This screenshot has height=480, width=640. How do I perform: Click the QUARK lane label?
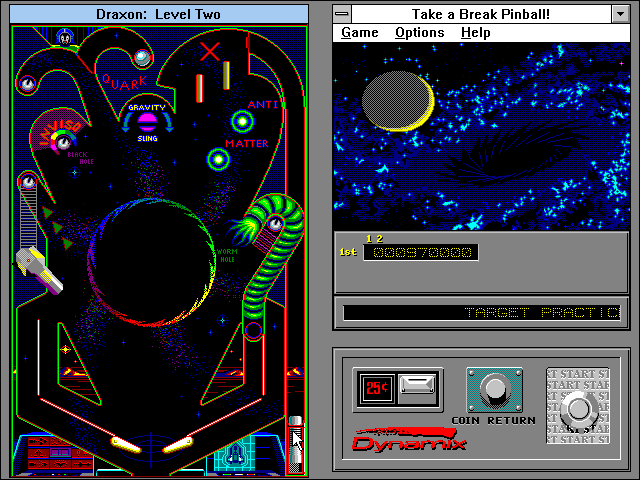(124, 82)
